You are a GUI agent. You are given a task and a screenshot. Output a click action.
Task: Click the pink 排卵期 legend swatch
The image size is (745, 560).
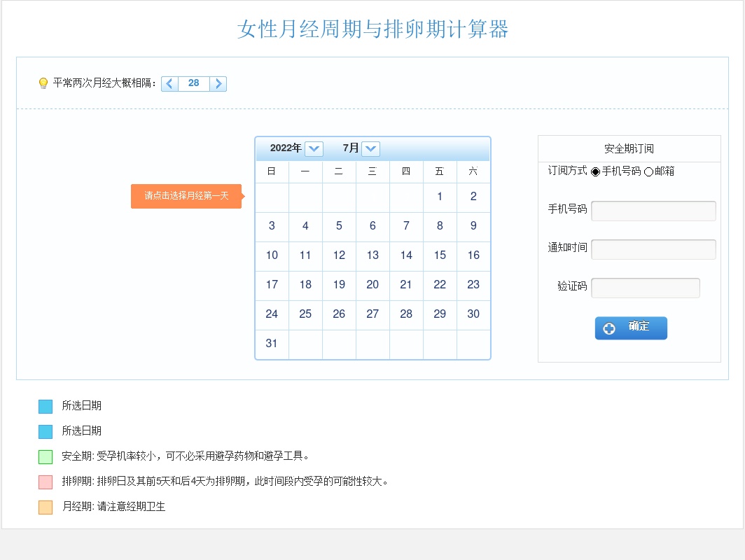(x=46, y=482)
